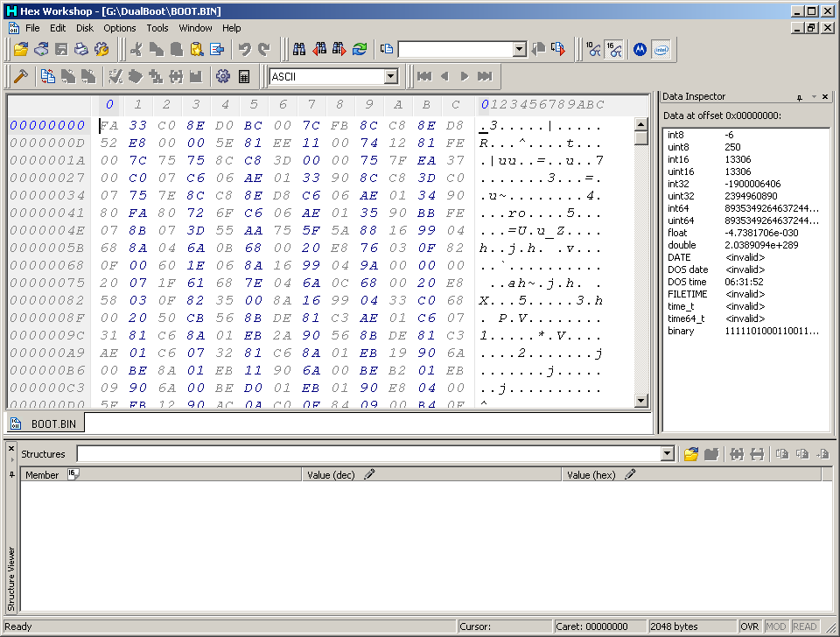Click the Insert File toolbar icon
840x637 pixels.
click(x=217, y=49)
